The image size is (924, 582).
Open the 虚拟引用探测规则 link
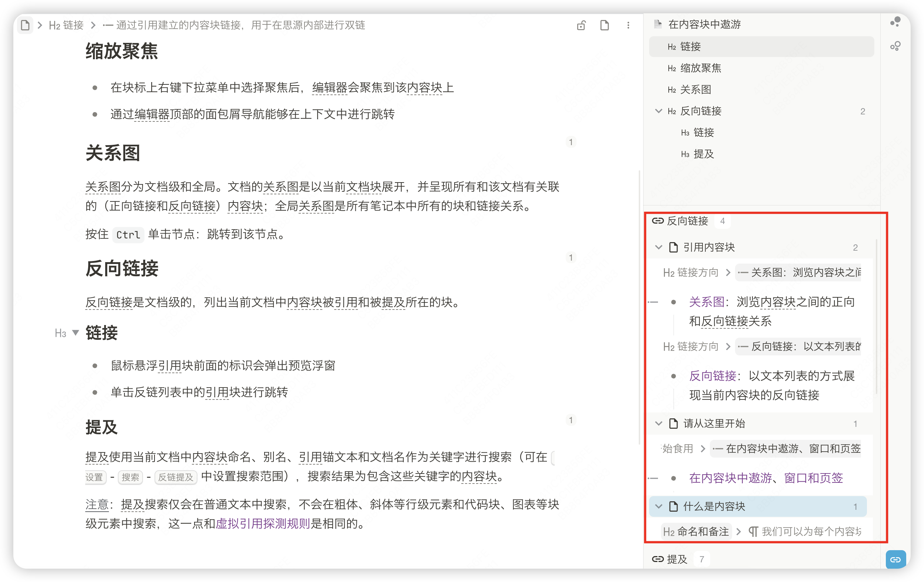(262, 524)
